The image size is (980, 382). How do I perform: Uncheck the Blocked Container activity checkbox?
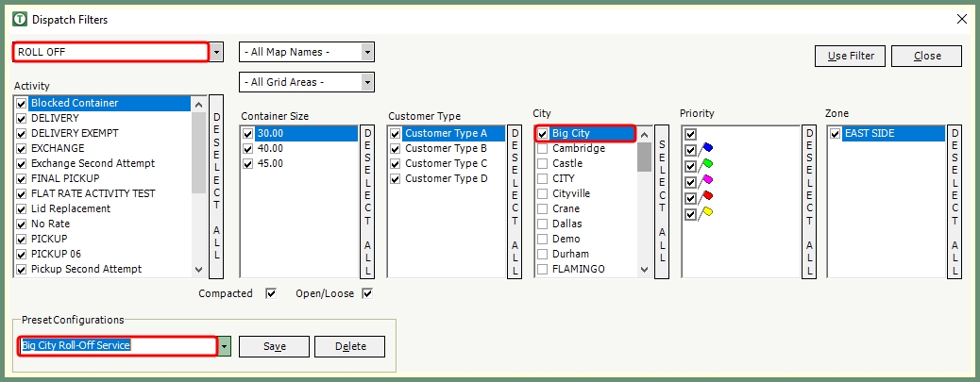pyautogui.click(x=22, y=103)
